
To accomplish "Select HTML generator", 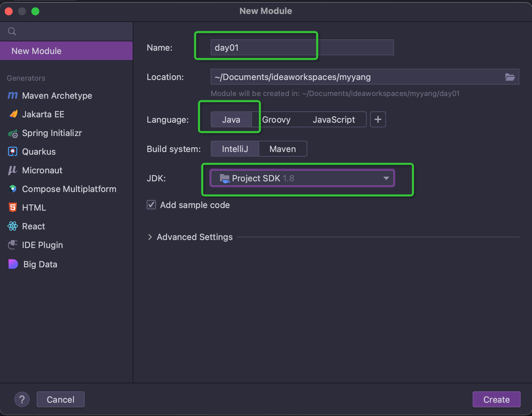I will click(x=66, y=208).
